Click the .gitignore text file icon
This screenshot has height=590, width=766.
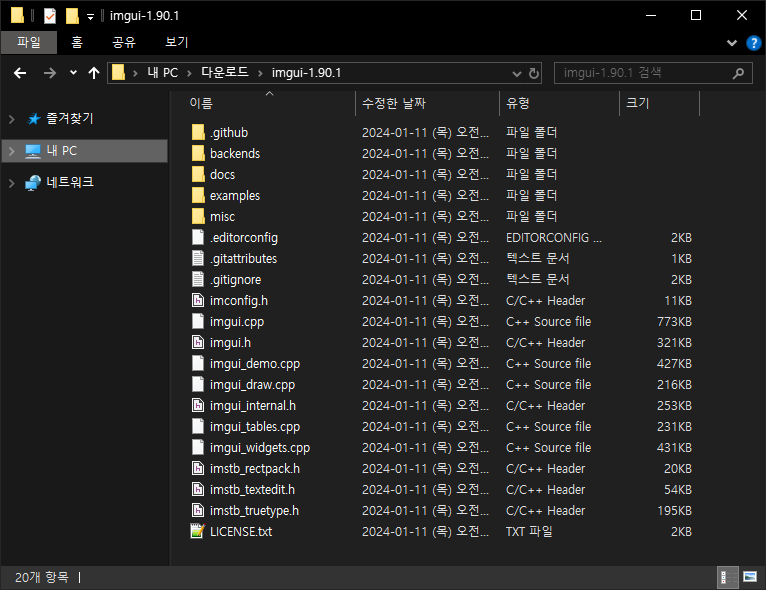[x=198, y=279]
